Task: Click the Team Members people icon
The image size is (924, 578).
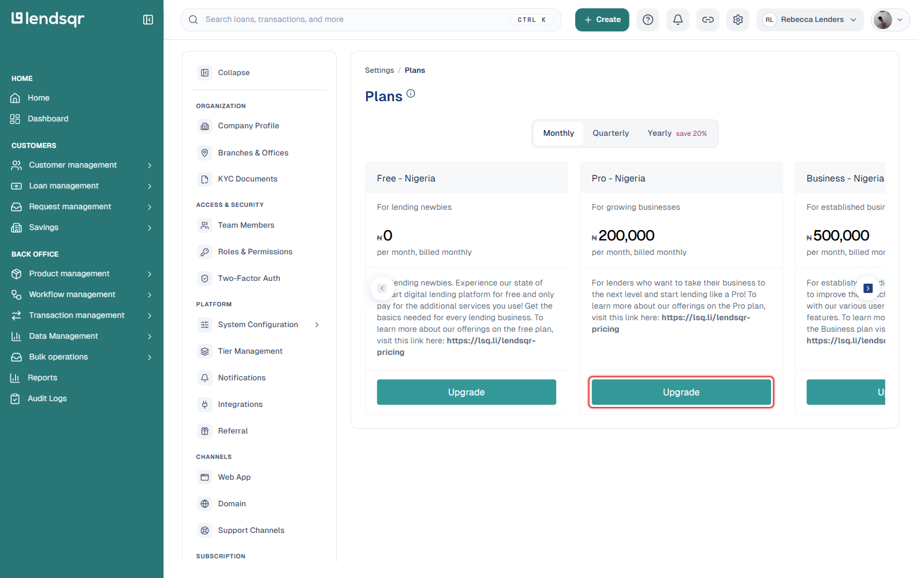Action: pyautogui.click(x=204, y=225)
